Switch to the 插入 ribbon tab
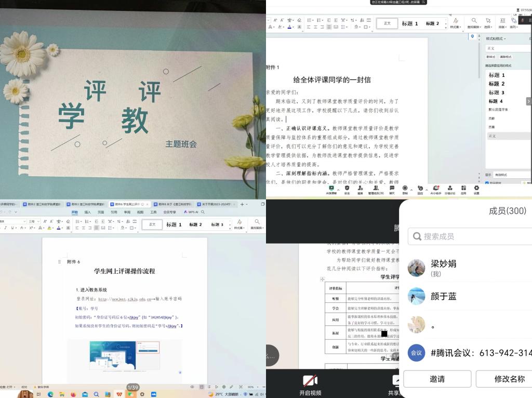This screenshot has width=532, height=398. [87, 212]
